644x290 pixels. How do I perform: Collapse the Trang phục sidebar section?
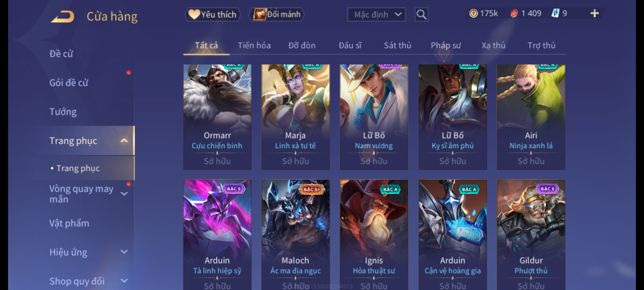124,141
